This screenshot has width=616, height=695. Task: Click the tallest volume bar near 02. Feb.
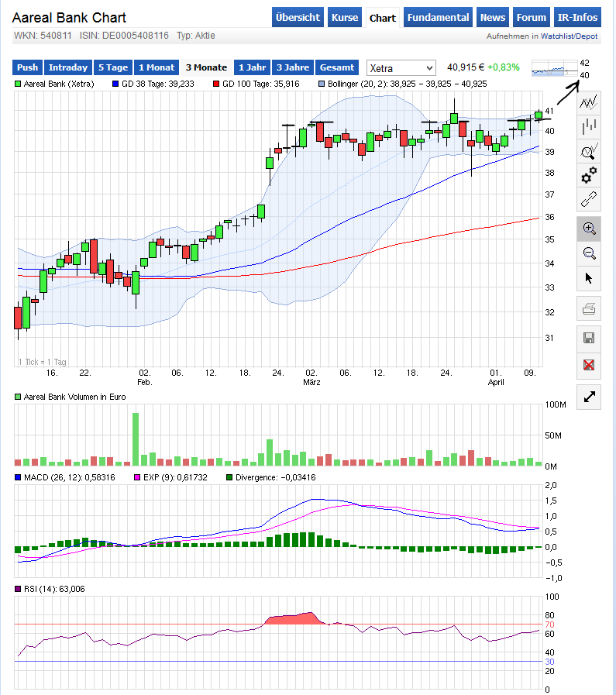136,439
